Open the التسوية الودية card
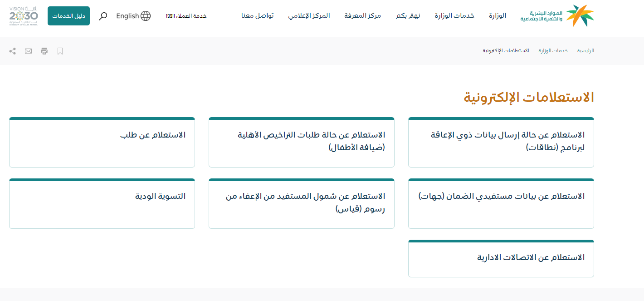 click(102, 204)
